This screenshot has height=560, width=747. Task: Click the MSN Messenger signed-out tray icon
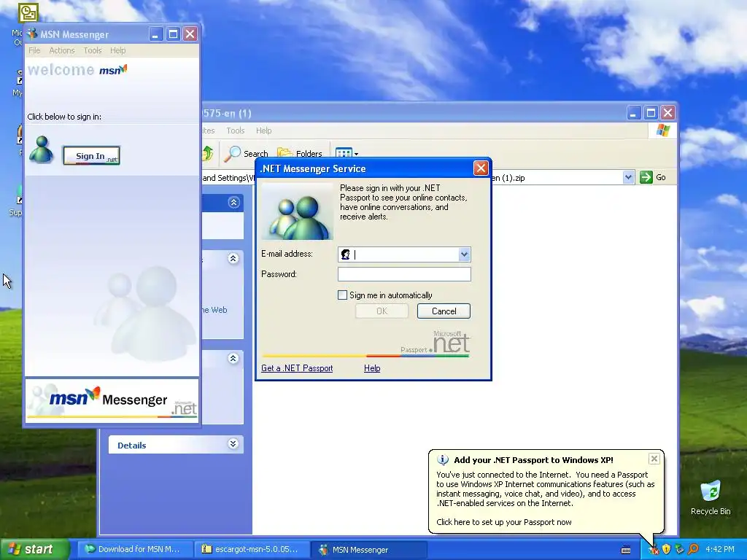click(654, 550)
